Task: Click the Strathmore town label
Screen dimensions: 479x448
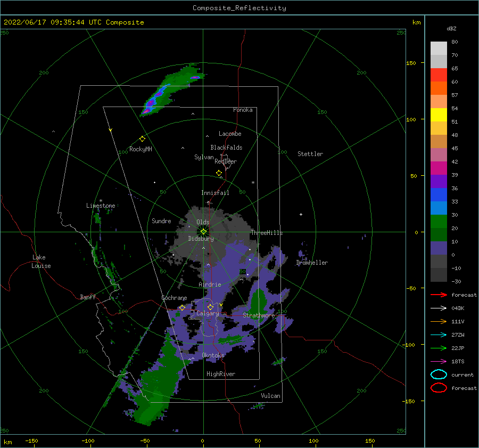Action: point(259,315)
